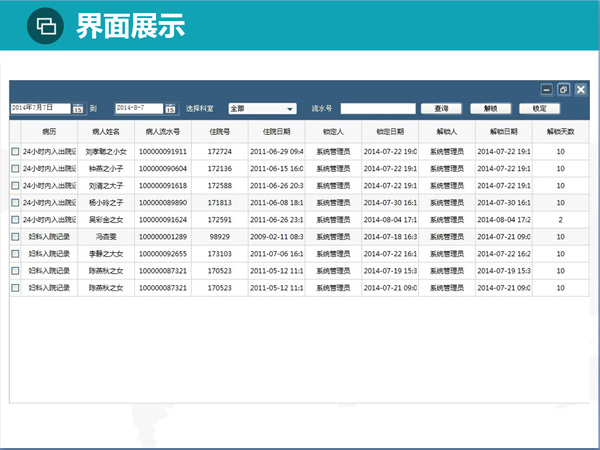Click the 锁定 lock button
This screenshot has width=600, height=450.
point(540,109)
